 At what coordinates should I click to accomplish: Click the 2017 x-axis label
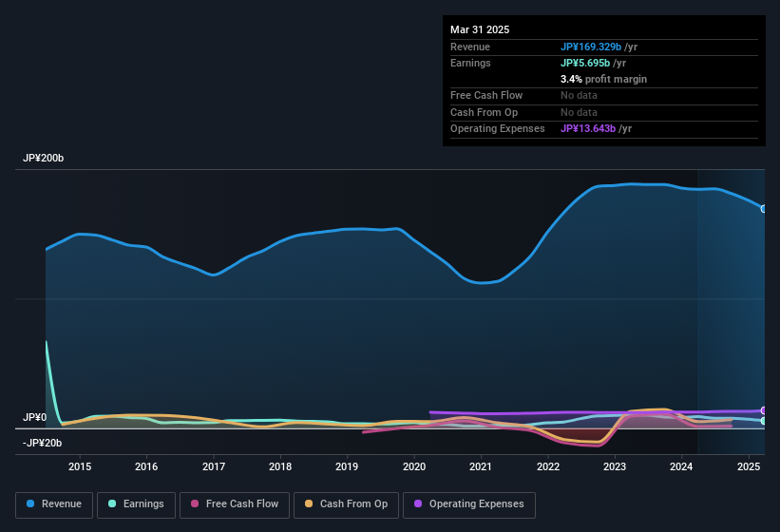[x=214, y=466]
